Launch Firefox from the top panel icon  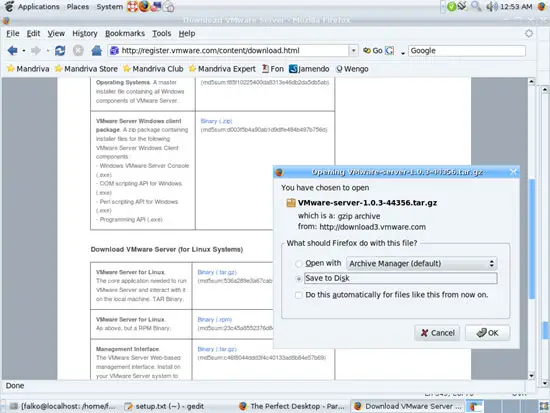[144, 7]
